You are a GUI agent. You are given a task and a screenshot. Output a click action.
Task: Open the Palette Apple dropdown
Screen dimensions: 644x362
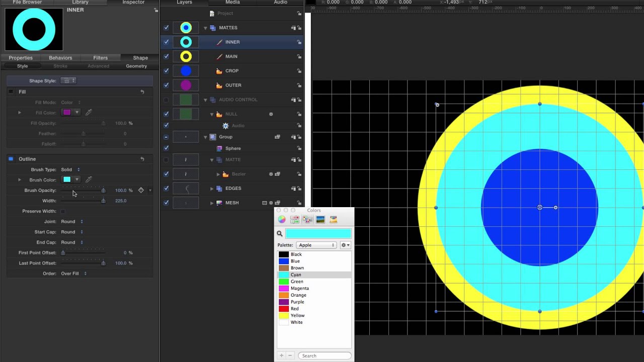[x=316, y=245]
